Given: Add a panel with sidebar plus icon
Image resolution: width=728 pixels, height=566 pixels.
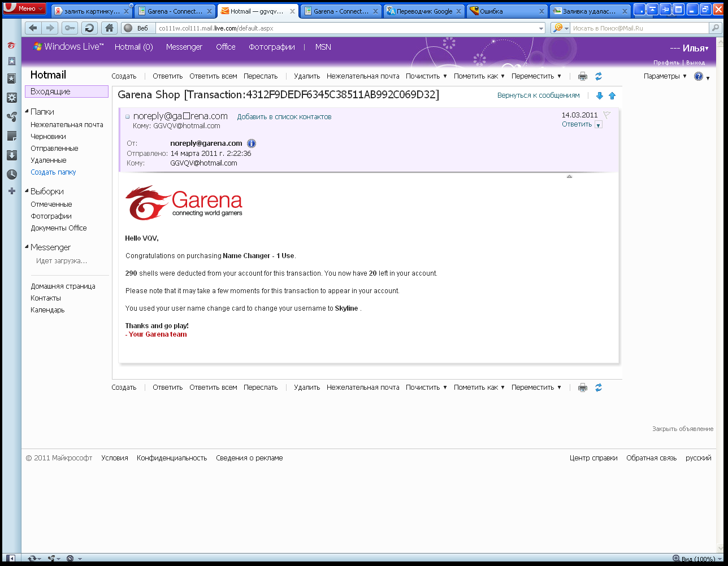Looking at the screenshot, I should 11,191.
